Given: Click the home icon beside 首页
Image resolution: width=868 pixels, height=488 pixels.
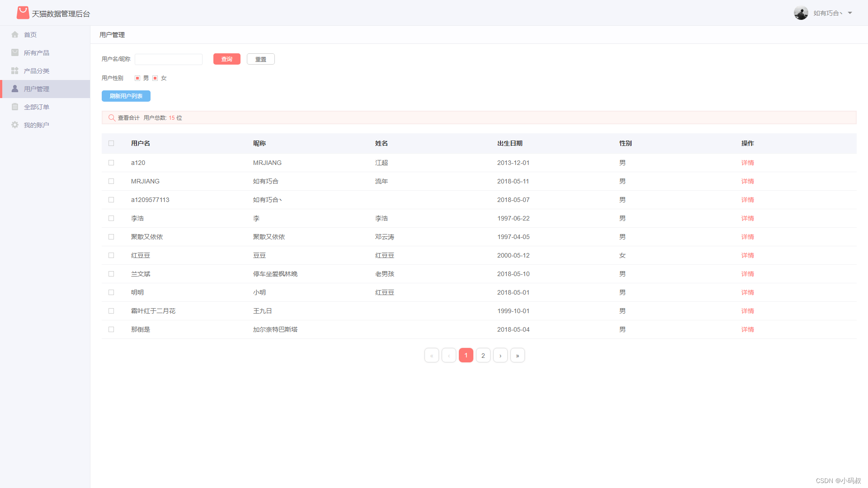Looking at the screenshot, I should [15, 35].
